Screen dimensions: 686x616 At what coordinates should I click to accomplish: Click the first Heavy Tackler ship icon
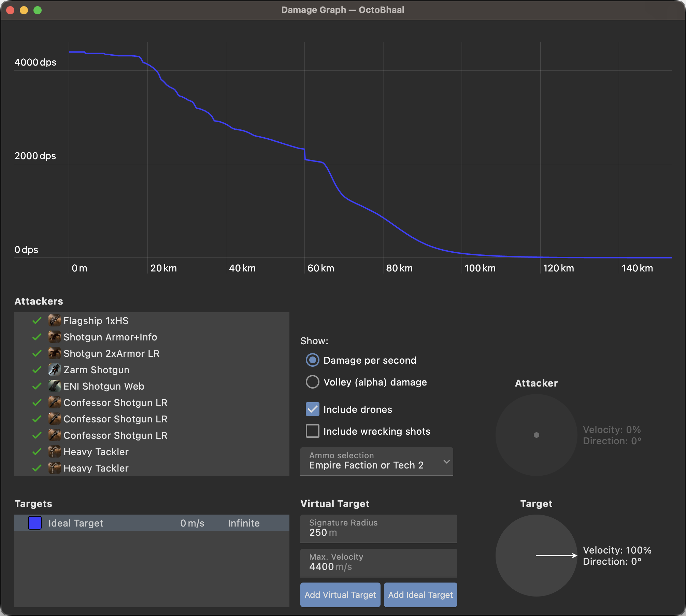54,452
